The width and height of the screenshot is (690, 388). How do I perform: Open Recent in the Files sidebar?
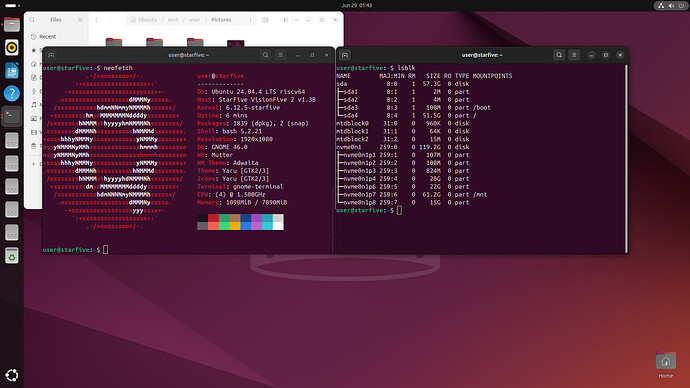point(48,37)
